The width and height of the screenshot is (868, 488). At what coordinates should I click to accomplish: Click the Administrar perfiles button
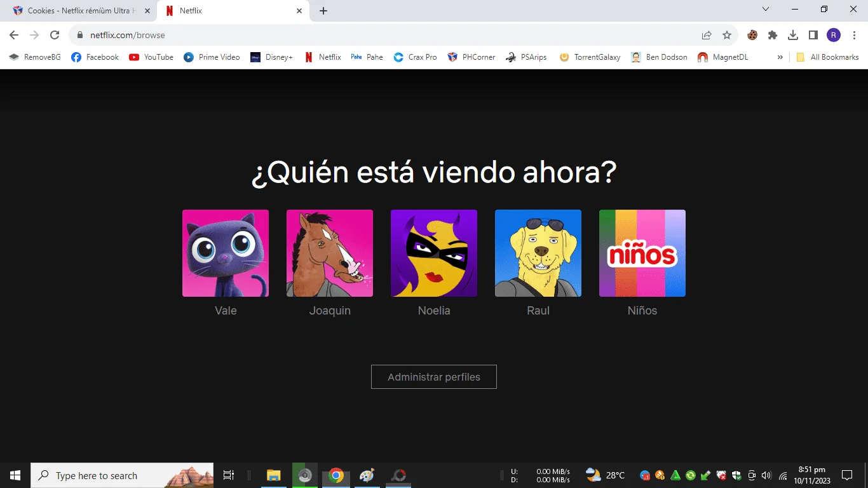click(434, 377)
